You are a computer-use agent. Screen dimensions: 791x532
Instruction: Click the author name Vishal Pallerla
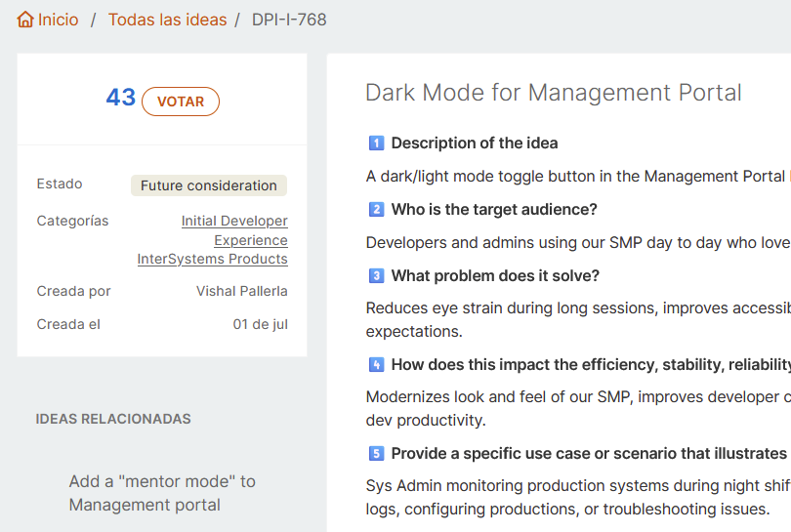(241, 291)
